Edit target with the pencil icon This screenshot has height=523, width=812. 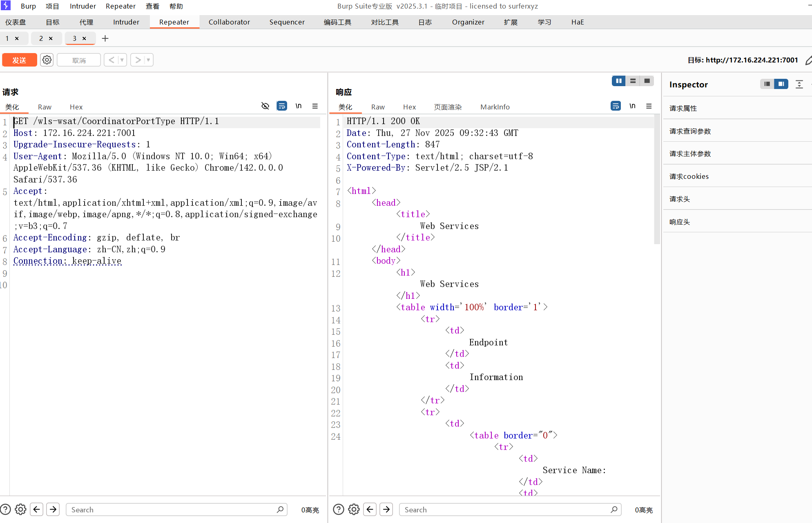(x=808, y=60)
